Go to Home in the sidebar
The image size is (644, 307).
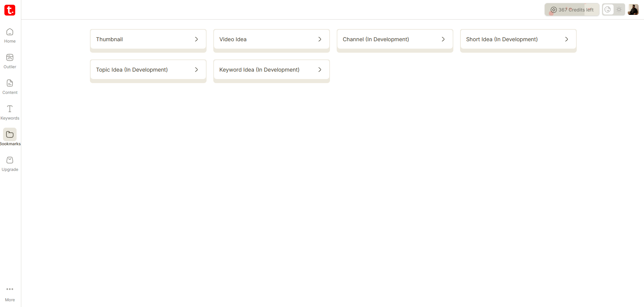click(x=10, y=32)
